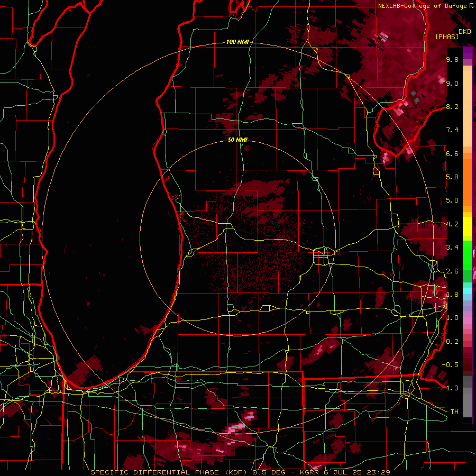Click the 2.6 value on the scale

tap(452, 271)
